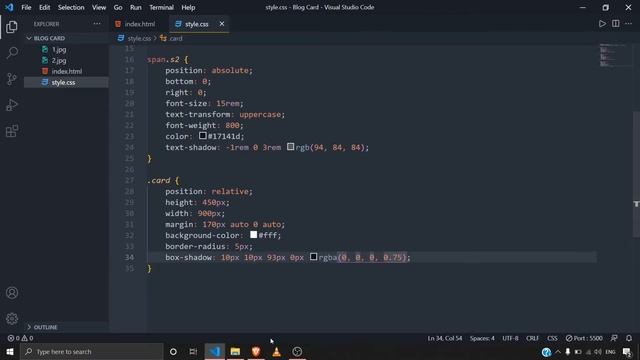Open 2.jpg in the explorer
Screen dimensions: 640x360
click(59, 60)
